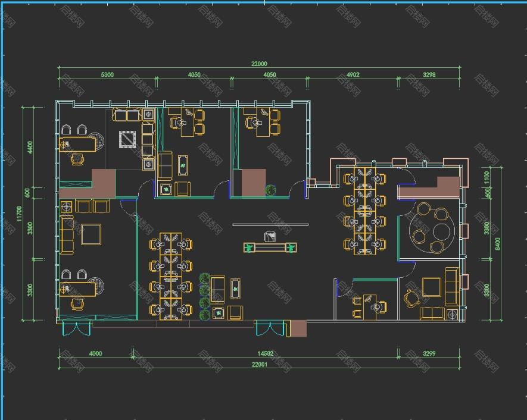Select the round meeting table with chairs
Viewport: 527px width, 420px height.
432,228
